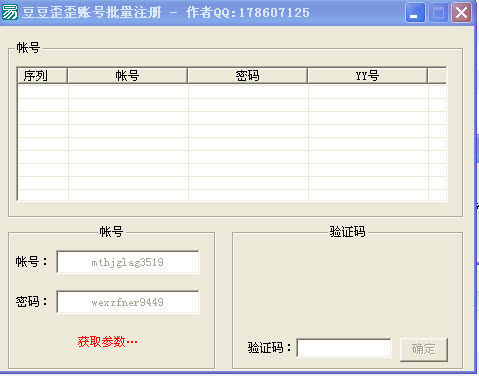Click the red 获取参数… status text
Screen dimensions: 479x376
[107, 341]
